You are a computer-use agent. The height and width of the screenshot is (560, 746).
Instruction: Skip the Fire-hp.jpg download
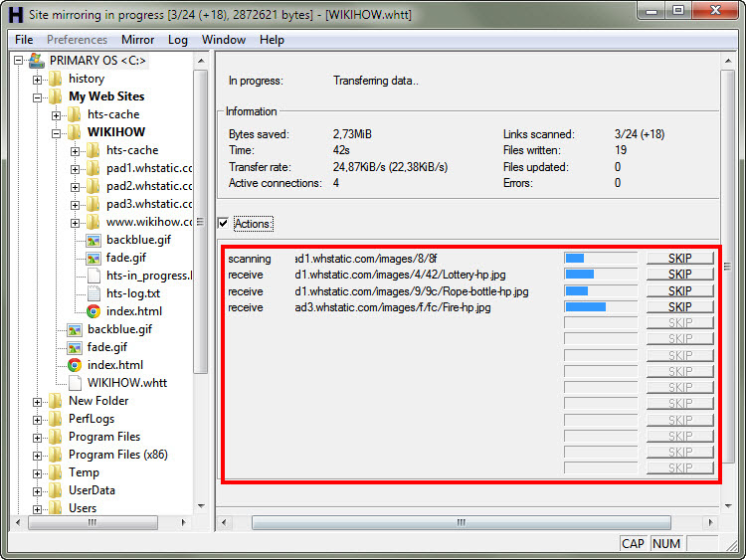point(680,307)
